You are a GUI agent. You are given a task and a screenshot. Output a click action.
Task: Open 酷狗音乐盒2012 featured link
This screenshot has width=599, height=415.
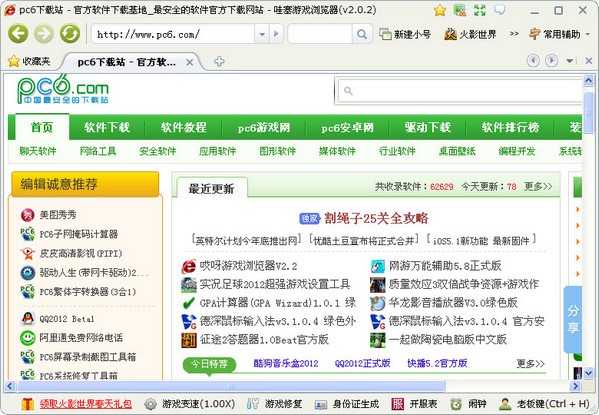[x=286, y=363]
